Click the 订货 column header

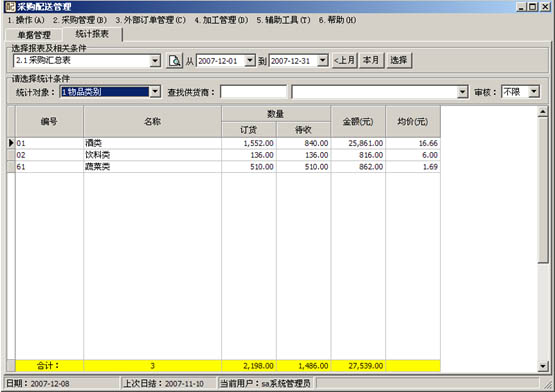tap(249, 130)
